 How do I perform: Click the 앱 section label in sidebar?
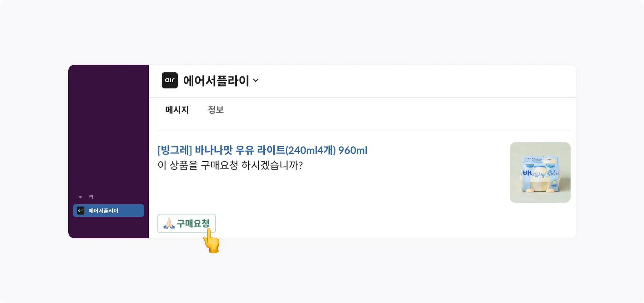click(x=91, y=197)
